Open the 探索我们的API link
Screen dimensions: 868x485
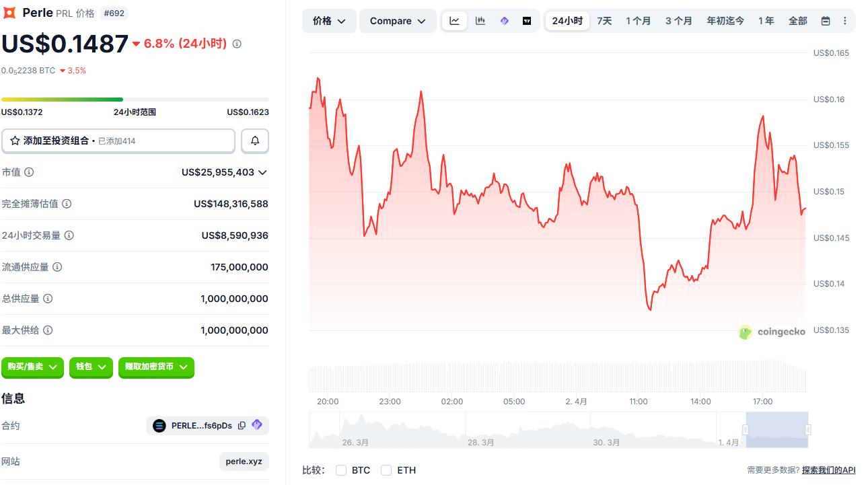(x=828, y=470)
